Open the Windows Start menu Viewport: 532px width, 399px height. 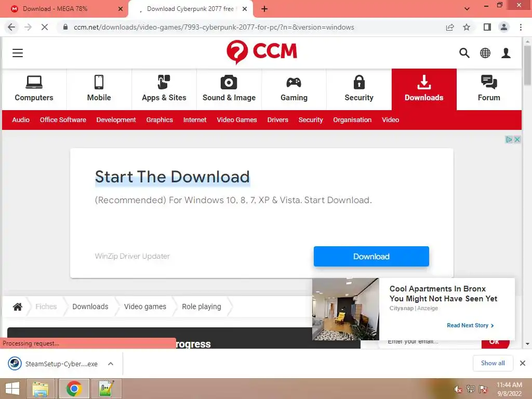[12, 389]
